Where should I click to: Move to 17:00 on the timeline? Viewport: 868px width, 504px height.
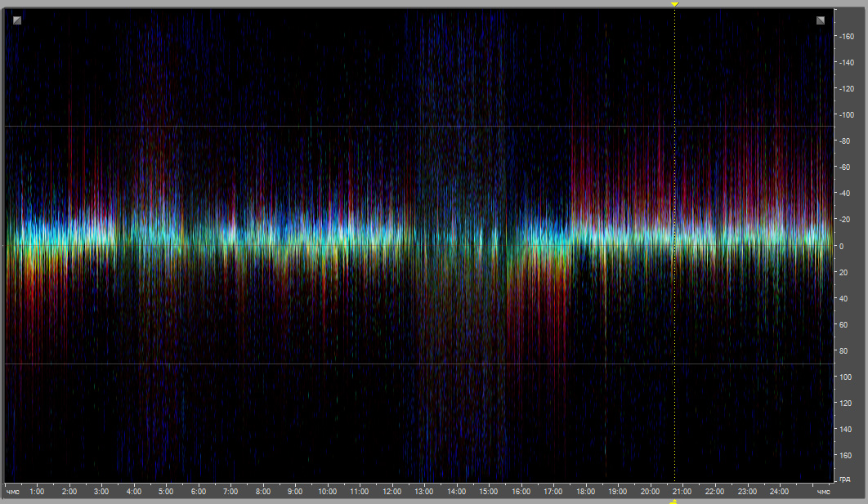tap(553, 492)
